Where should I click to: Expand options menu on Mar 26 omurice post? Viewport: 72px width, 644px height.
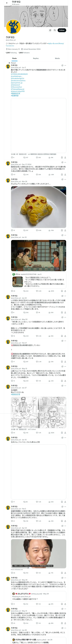coord(65,179)
